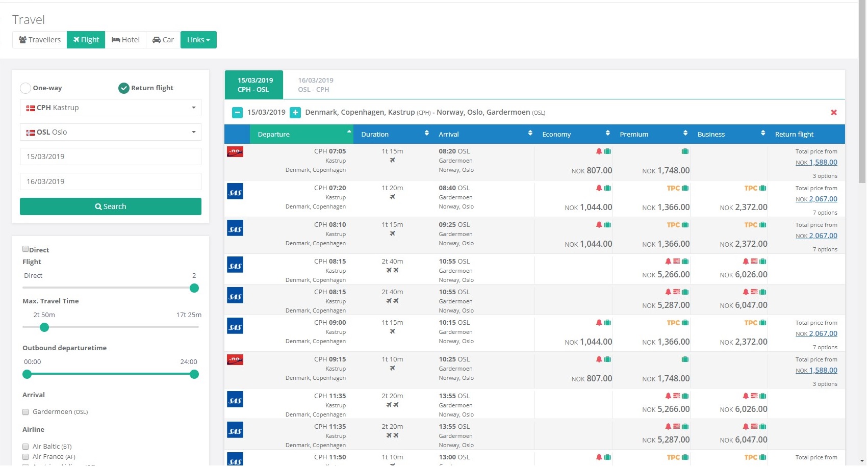This screenshot has width=868, height=467.
Task: Click the red bell icon in Economy for 07:05 flight
Action: coord(599,151)
